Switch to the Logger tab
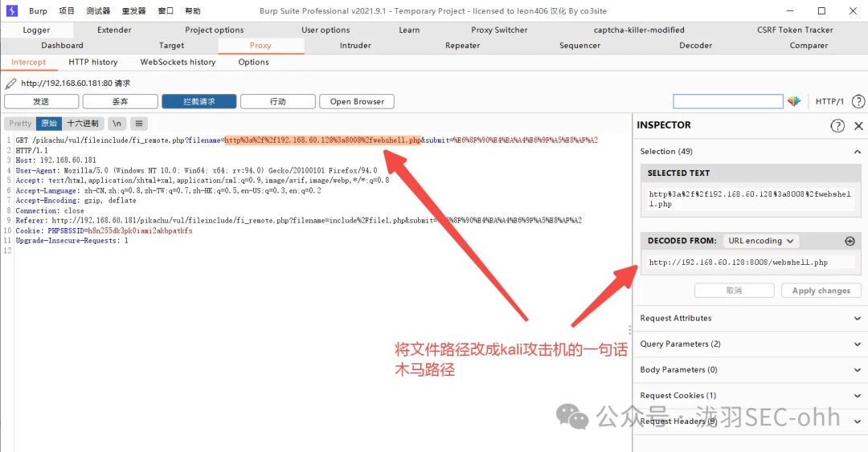868x452 pixels. pos(36,30)
